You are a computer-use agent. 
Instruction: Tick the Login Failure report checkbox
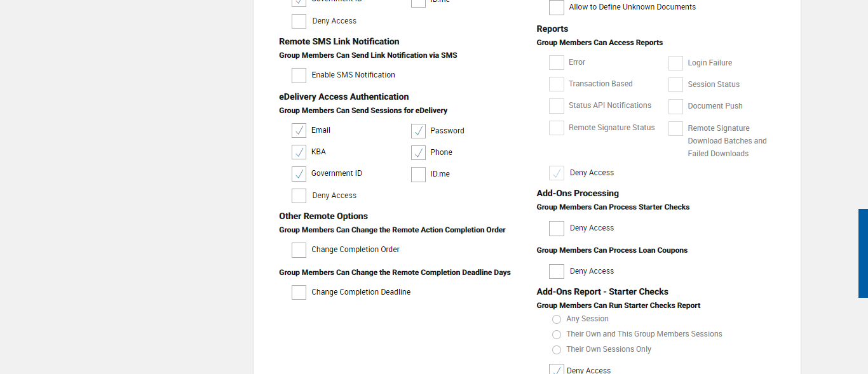pyautogui.click(x=675, y=63)
